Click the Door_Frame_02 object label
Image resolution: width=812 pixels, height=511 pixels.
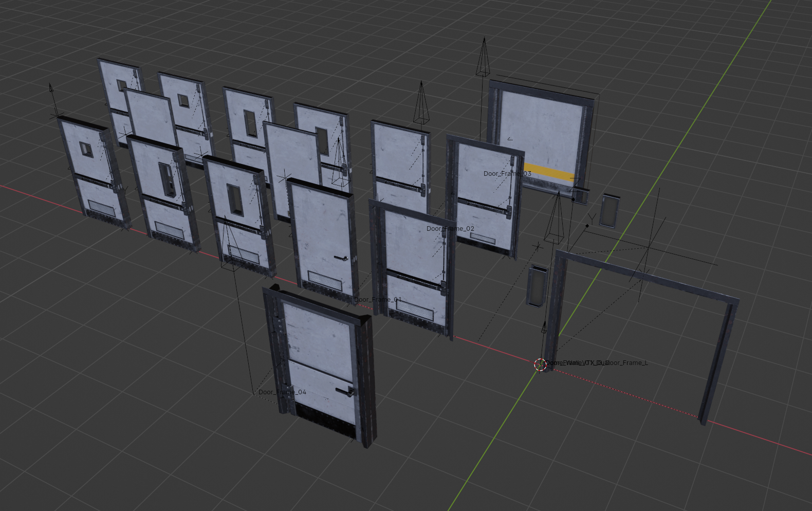450,229
